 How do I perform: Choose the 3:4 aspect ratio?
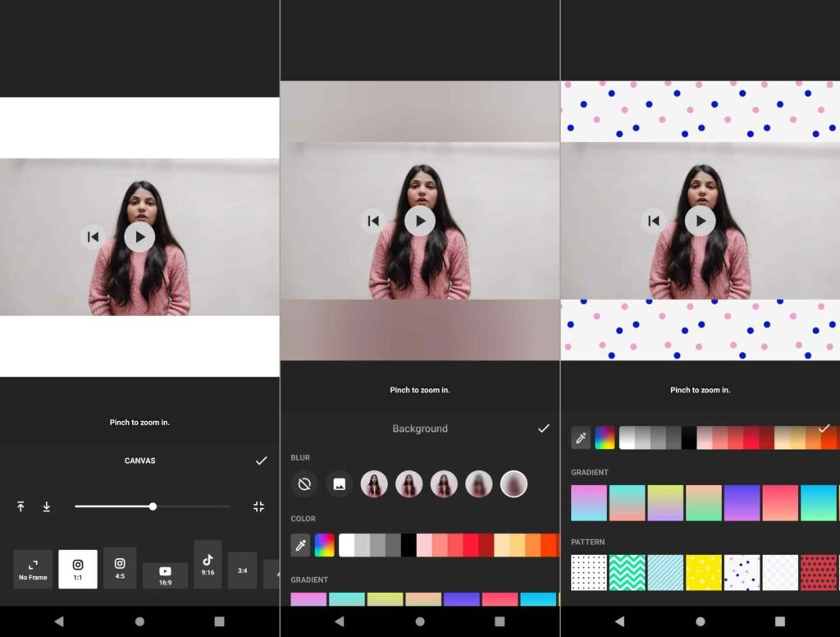[242, 571]
